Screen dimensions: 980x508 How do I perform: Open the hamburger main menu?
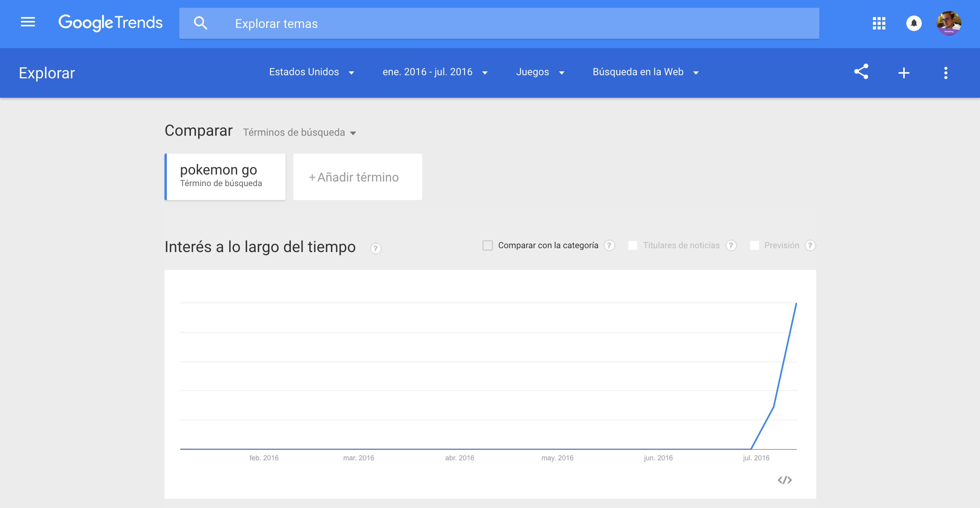28,22
